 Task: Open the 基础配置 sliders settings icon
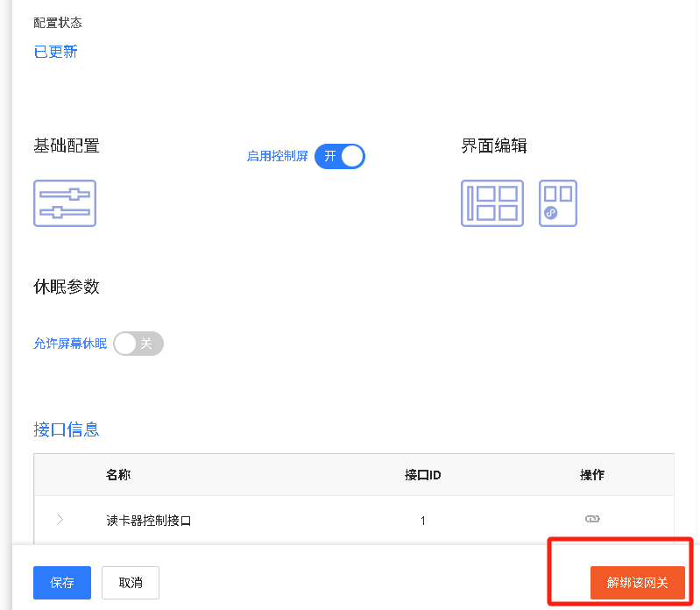(65, 203)
